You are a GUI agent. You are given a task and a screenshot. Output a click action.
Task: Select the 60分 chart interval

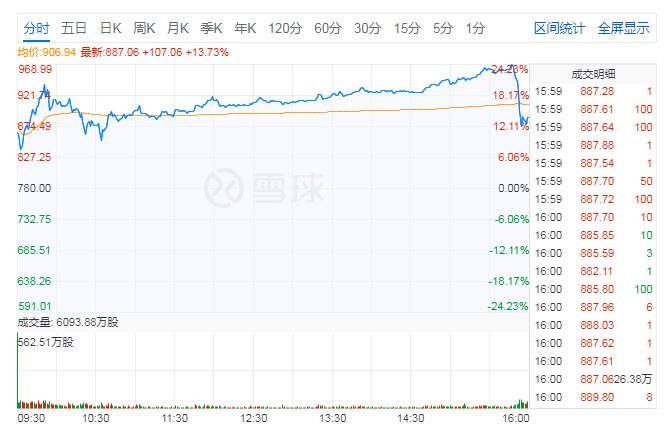coord(328,28)
